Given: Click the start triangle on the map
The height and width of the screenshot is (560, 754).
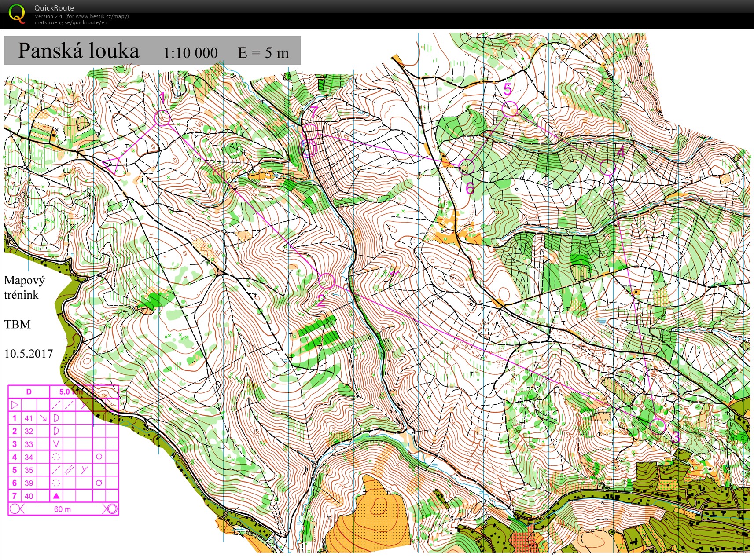Looking at the screenshot, I should [113, 165].
